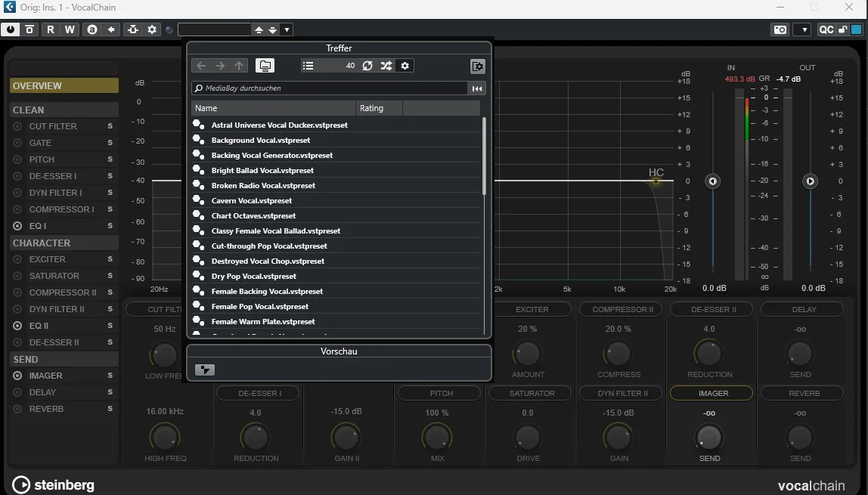Sort presets by the Rating column
Image resolution: width=868 pixels, height=495 pixels.
pyautogui.click(x=380, y=108)
